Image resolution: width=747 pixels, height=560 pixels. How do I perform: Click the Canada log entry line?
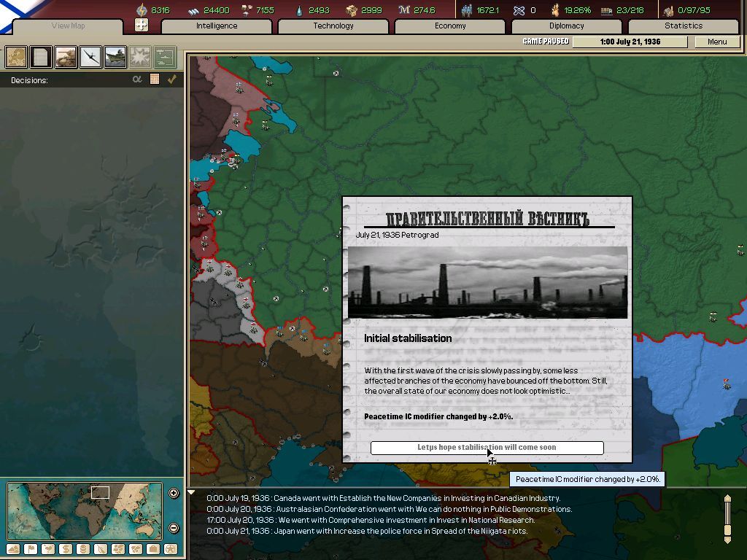[x=384, y=498]
